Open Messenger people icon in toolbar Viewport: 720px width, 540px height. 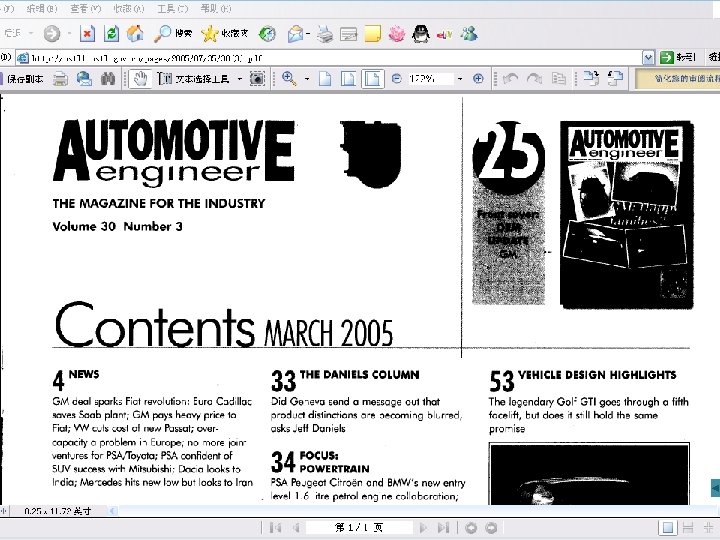[x=469, y=34]
